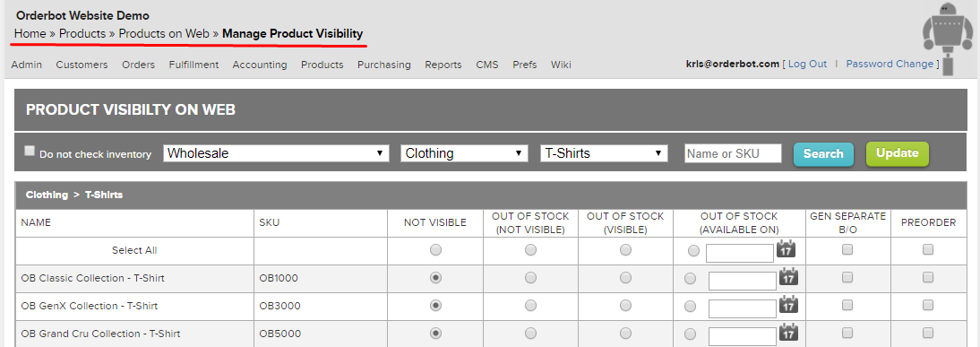
Task: Select All Not Visible radio button
Action: click(435, 250)
